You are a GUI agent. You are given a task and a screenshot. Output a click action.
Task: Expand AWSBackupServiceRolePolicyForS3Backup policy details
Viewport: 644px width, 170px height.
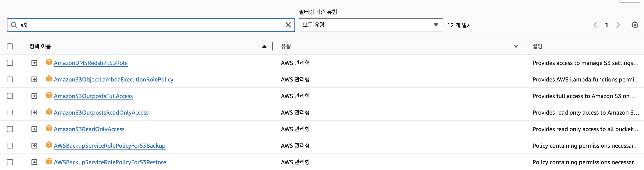click(x=34, y=146)
